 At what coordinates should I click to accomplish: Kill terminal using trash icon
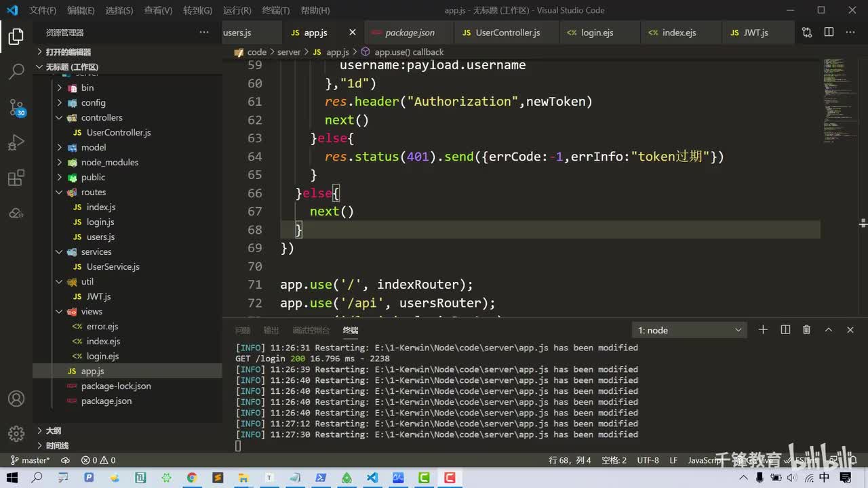click(x=806, y=330)
